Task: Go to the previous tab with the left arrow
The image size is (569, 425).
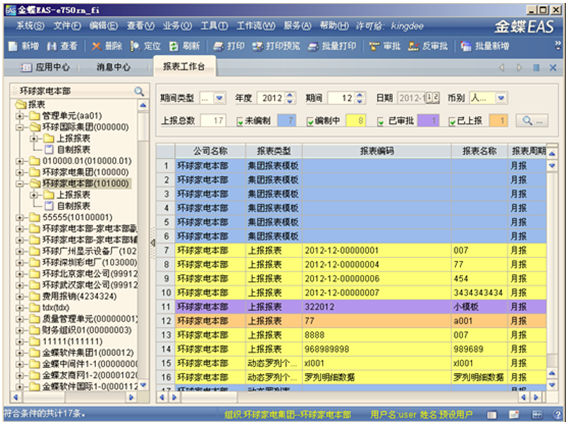Action: 502,68
